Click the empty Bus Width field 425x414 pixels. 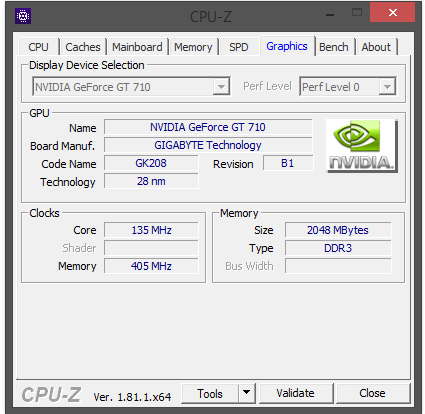(338, 266)
